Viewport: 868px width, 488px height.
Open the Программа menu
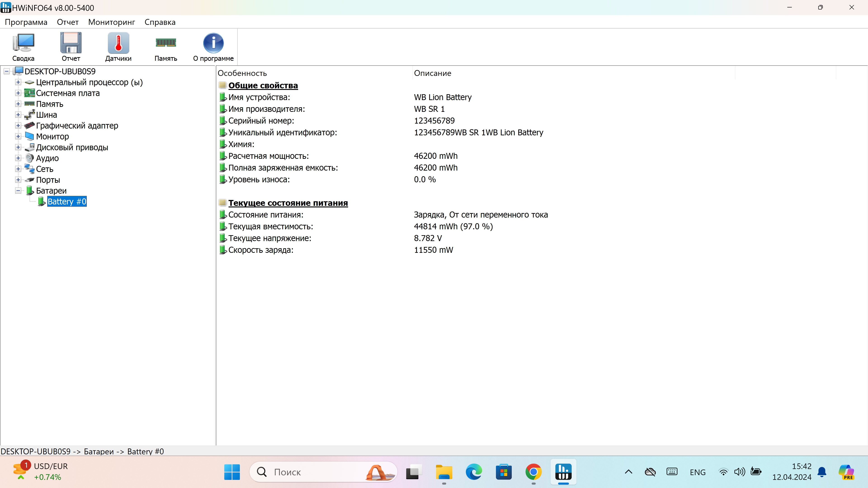pos(26,22)
